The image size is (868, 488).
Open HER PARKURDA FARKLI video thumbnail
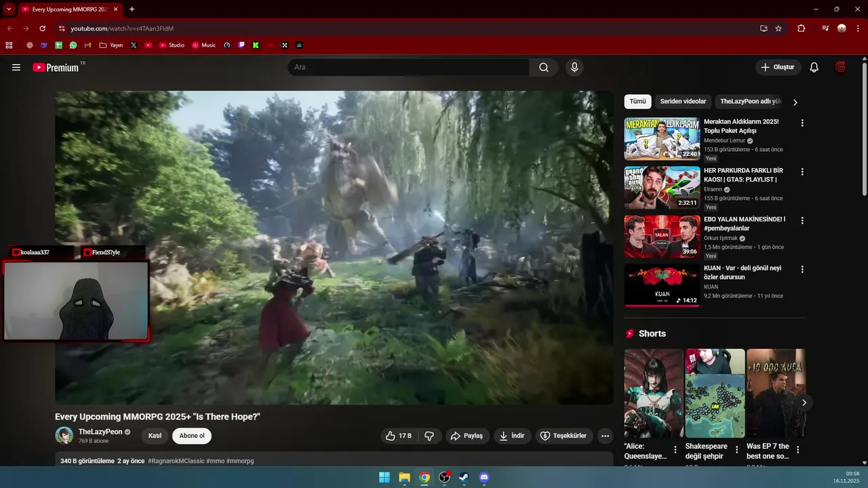tap(662, 188)
